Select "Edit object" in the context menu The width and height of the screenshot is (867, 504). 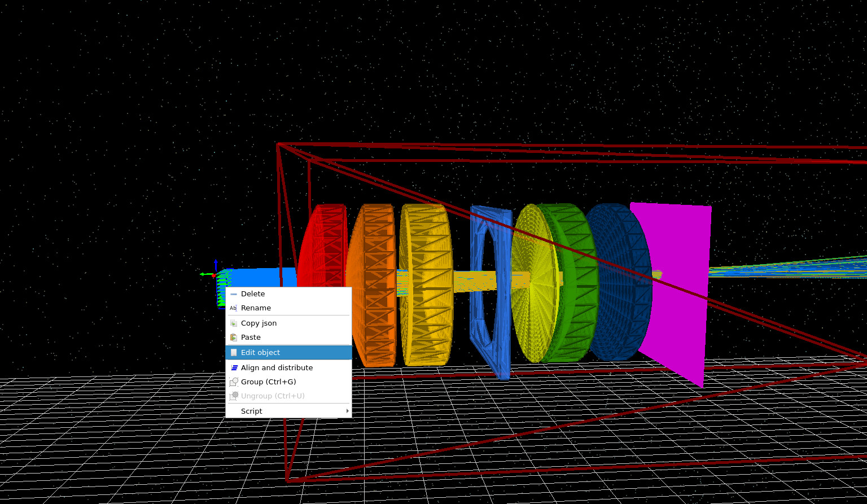(261, 352)
